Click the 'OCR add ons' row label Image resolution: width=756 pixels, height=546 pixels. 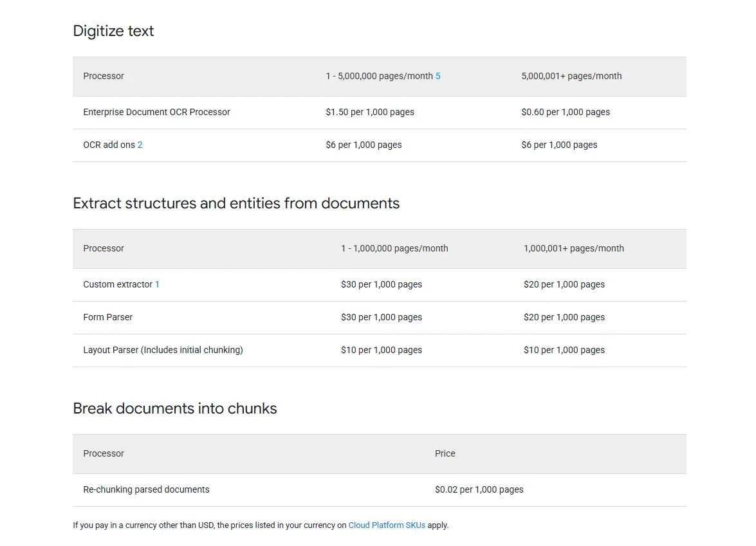point(109,145)
